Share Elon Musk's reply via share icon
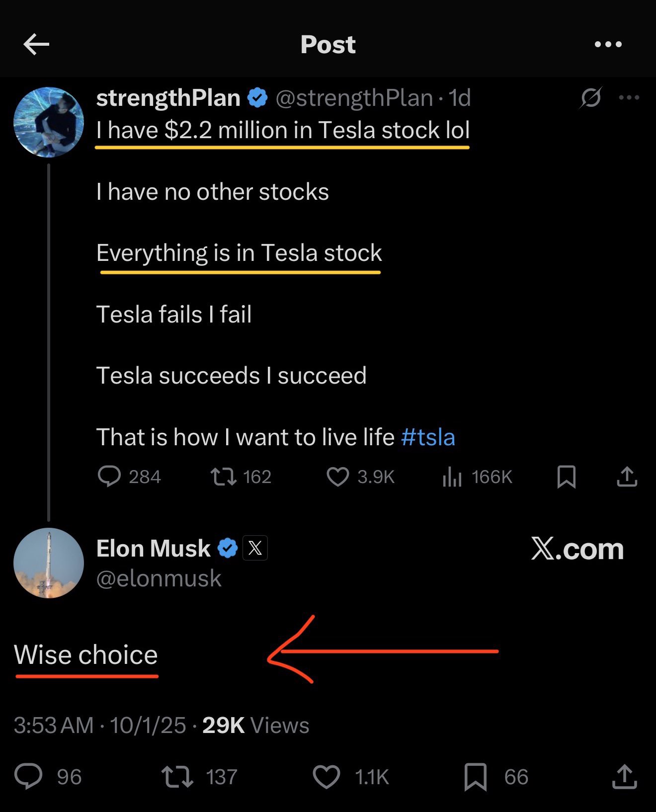656x812 pixels. pyautogui.click(x=624, y=777)
